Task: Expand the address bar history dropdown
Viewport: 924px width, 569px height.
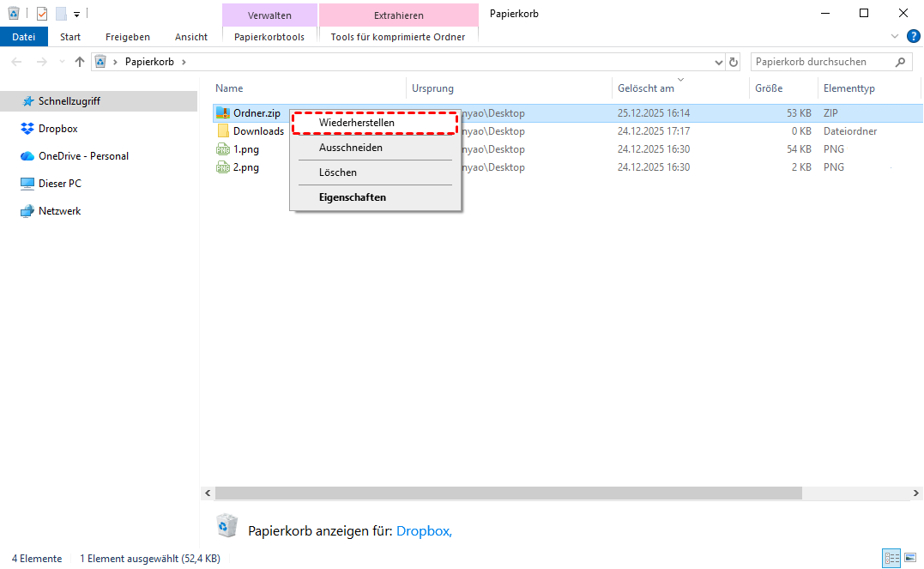Action: (x=719, y=62)
